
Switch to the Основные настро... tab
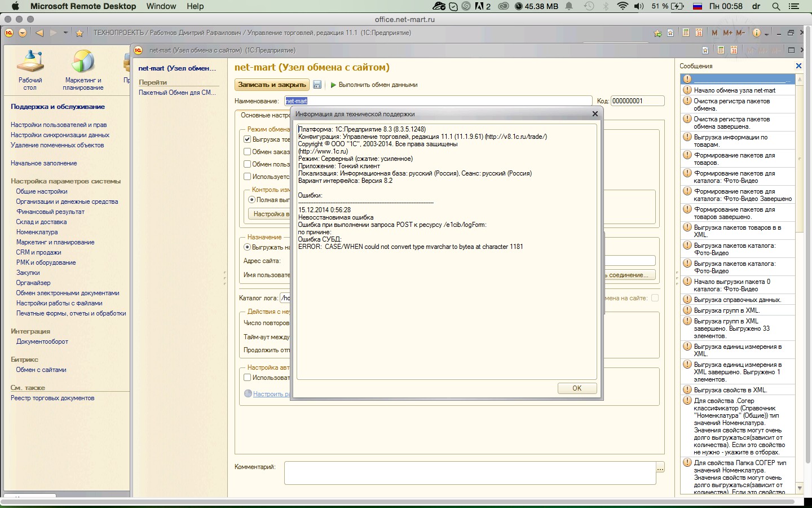[265, 115]
